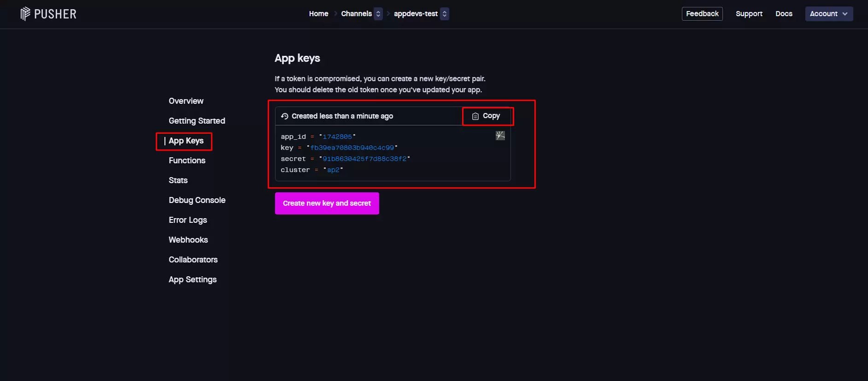Click the 'Created less than a minute ago' text

coord(342,116)
